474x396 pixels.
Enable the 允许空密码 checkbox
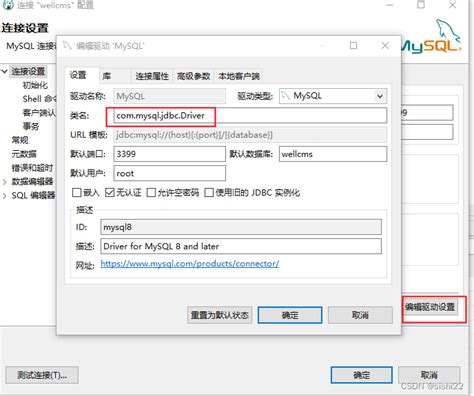(151, 192)
